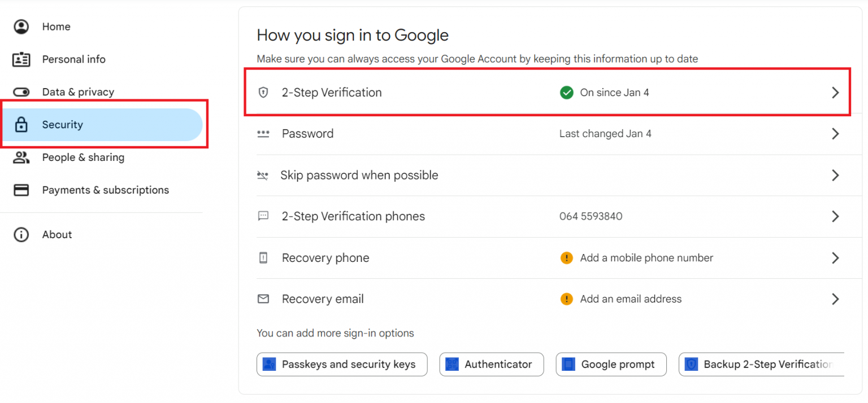Click the Home icon in the sidebar

[x=21, y=27]
